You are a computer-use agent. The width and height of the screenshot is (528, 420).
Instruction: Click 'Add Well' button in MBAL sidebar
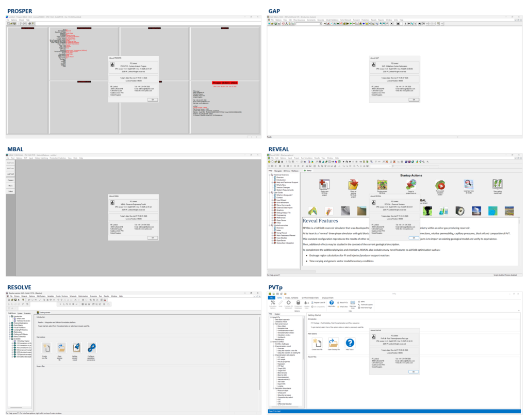[10, 174]
